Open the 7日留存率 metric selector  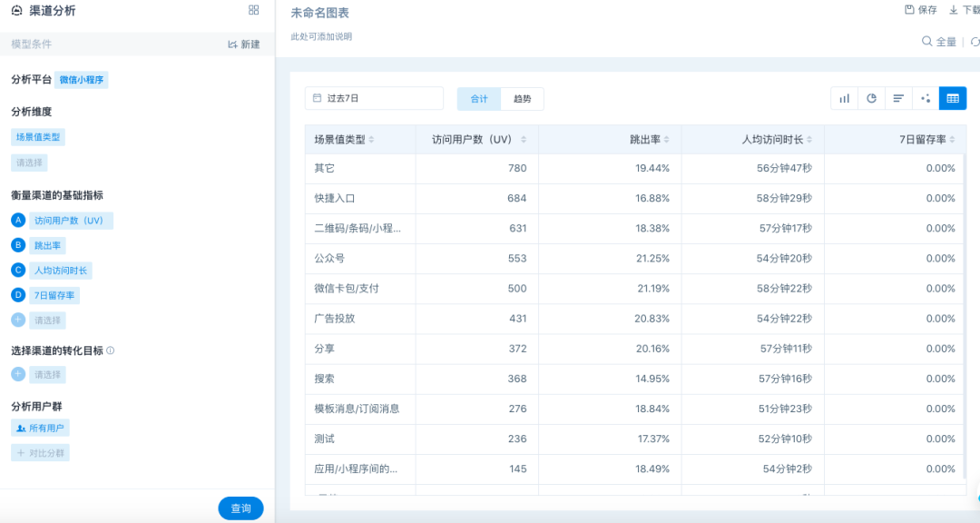tap(54, 295)
